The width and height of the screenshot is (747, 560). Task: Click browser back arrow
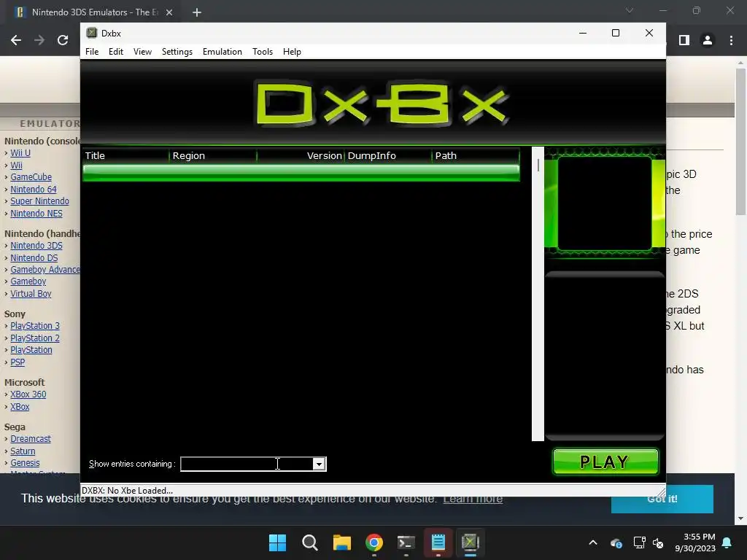click(x=16, y=41)
